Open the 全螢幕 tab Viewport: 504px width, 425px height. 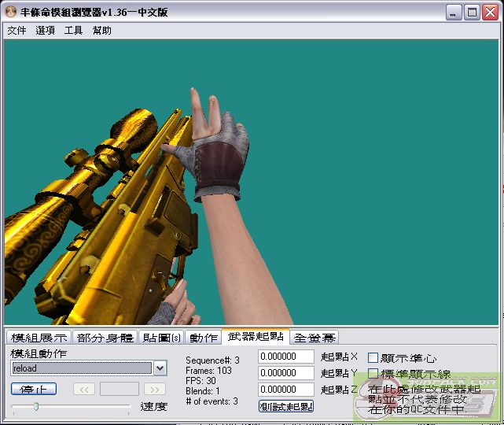[315, 338]
